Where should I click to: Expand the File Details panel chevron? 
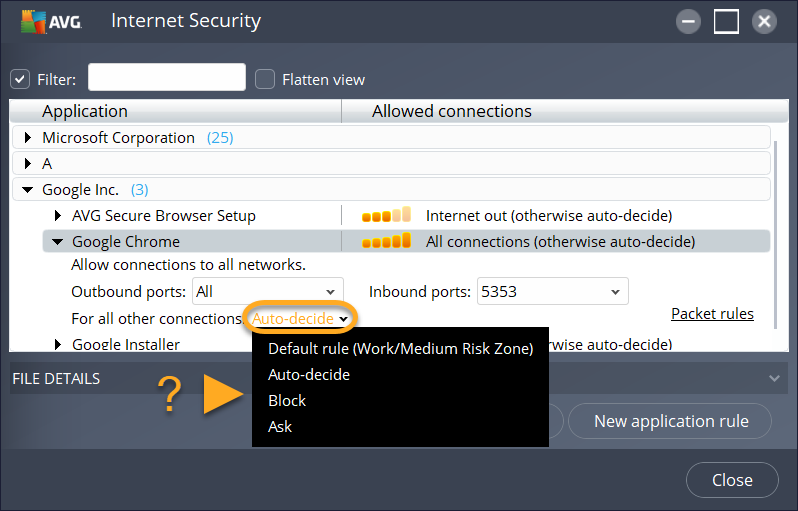(x=773, y=378)
